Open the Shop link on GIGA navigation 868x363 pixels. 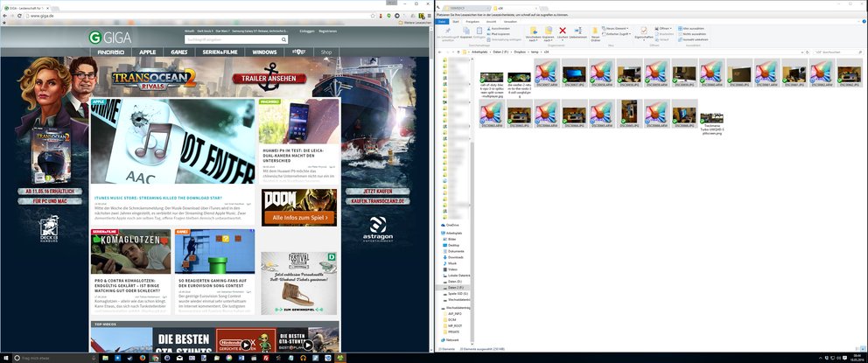pos(326,52)
